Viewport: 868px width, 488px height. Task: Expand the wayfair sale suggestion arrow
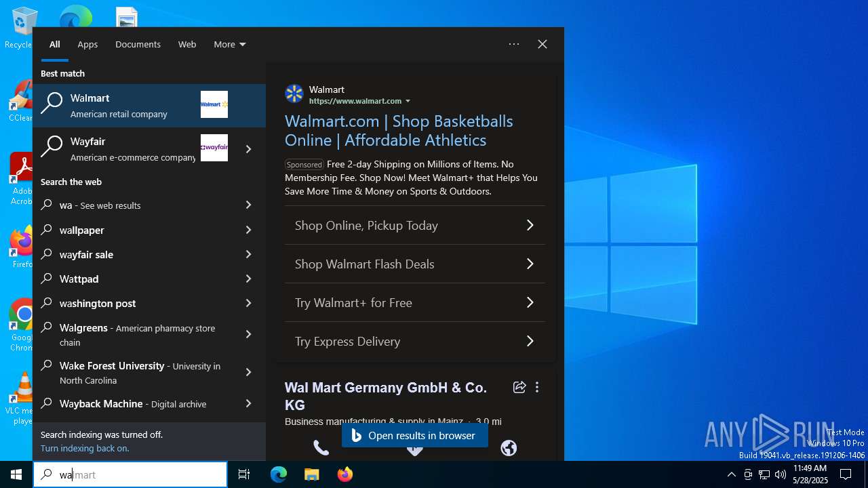click(248, 254)
